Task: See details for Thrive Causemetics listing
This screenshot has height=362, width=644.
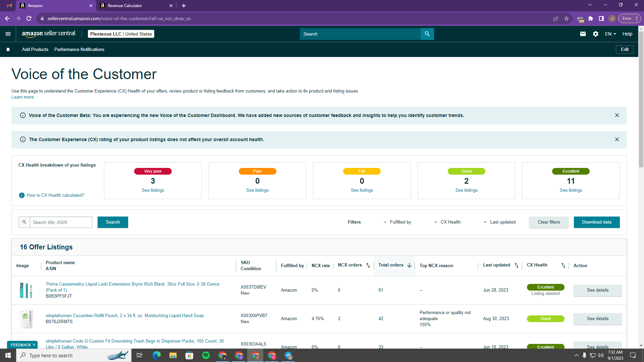Action: click(597, 290)
